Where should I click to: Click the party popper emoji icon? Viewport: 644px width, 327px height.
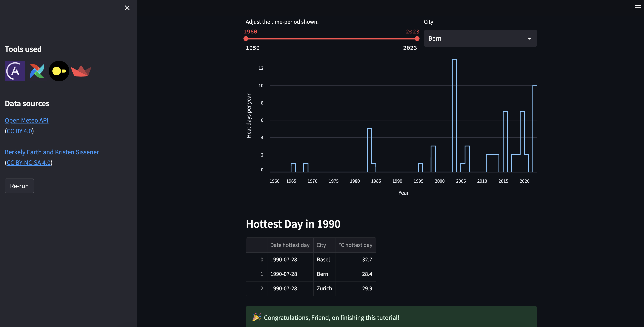(256, 317)
